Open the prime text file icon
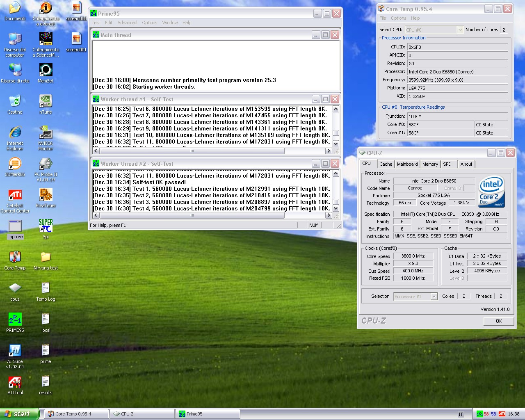 46,354
